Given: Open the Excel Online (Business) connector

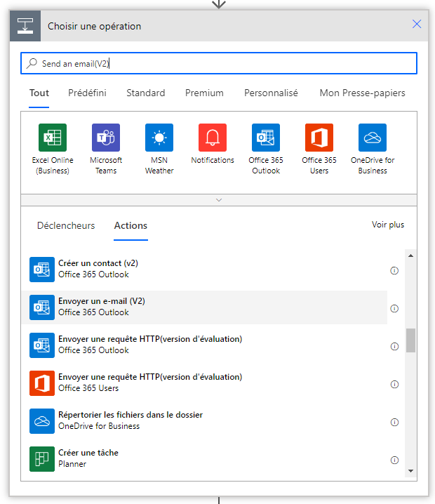Looking at the screenshot, I should coord(53,149).
